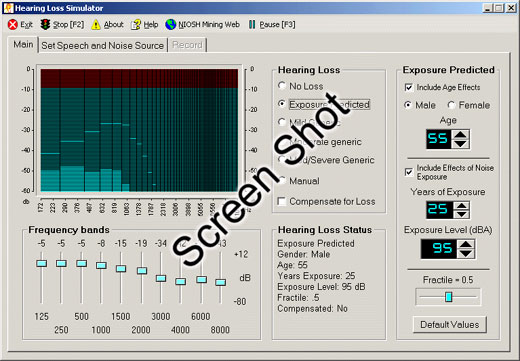The image size is (520, 361).
Task: Select the Female radio button
Action: coord(451,105)
